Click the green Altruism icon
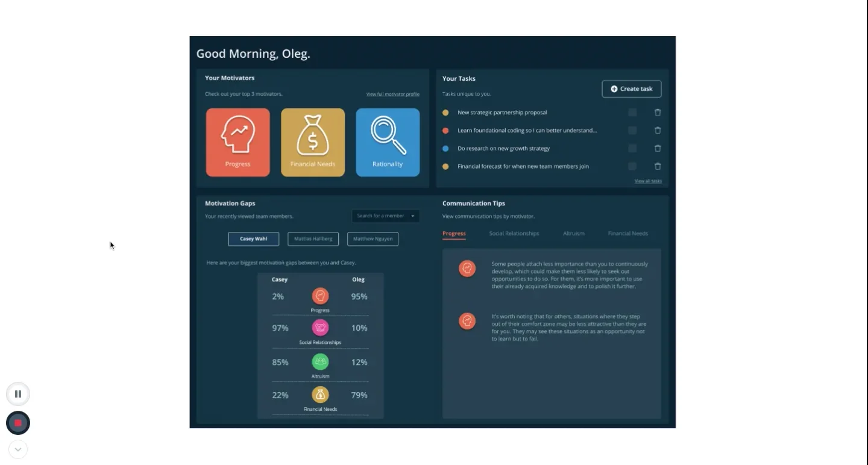Screen dimensions: 868x465 point(320,362)
